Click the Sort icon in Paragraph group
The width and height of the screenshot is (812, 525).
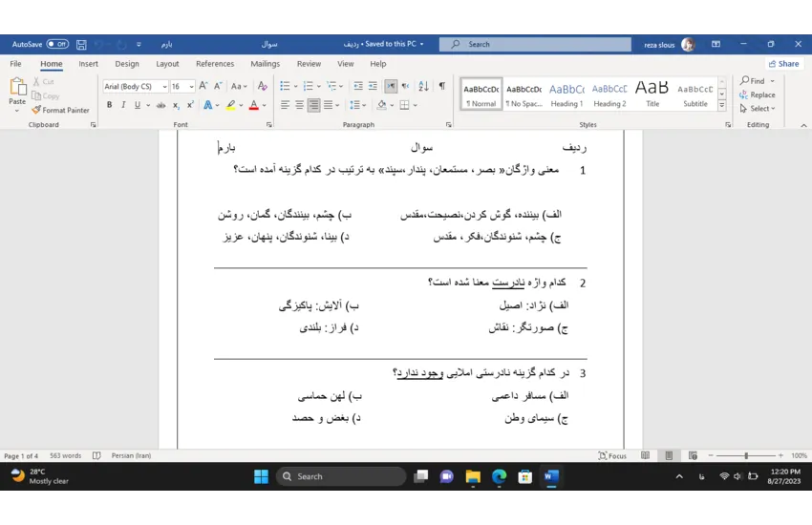(x=423, y=86)
